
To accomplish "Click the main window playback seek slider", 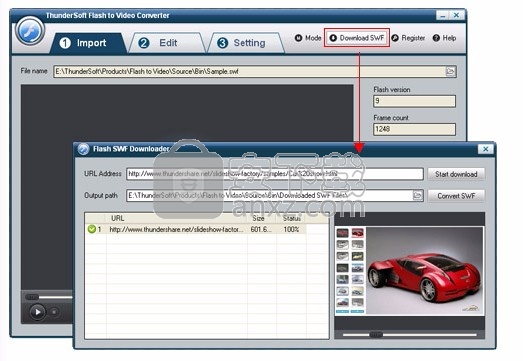I will point(49,297).
